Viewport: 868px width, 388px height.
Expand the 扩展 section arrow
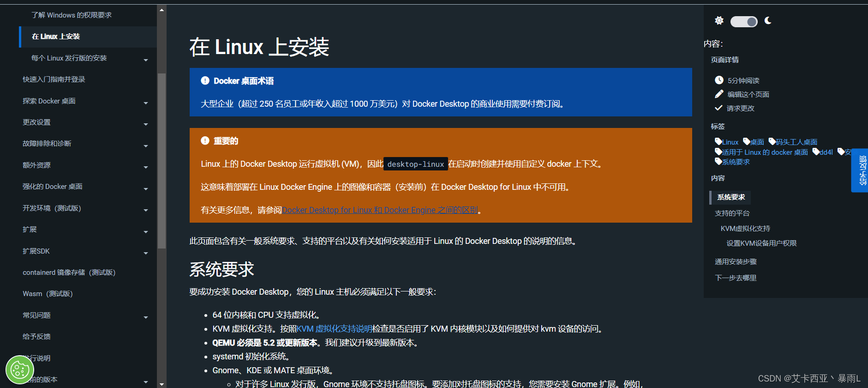[x=146, y=232]
